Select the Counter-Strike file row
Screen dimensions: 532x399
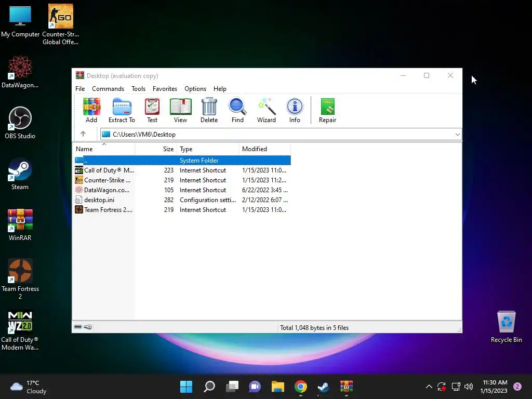point(182,180)
